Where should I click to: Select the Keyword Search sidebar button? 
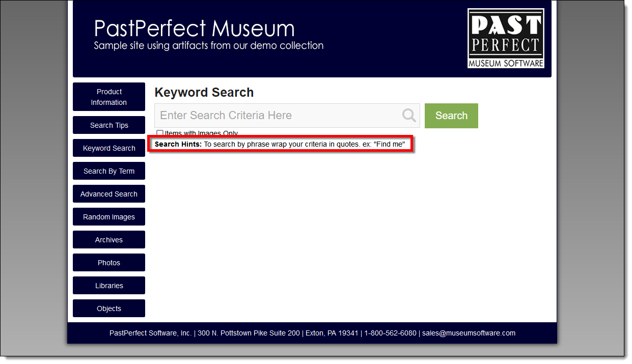[x=109, y=148]
